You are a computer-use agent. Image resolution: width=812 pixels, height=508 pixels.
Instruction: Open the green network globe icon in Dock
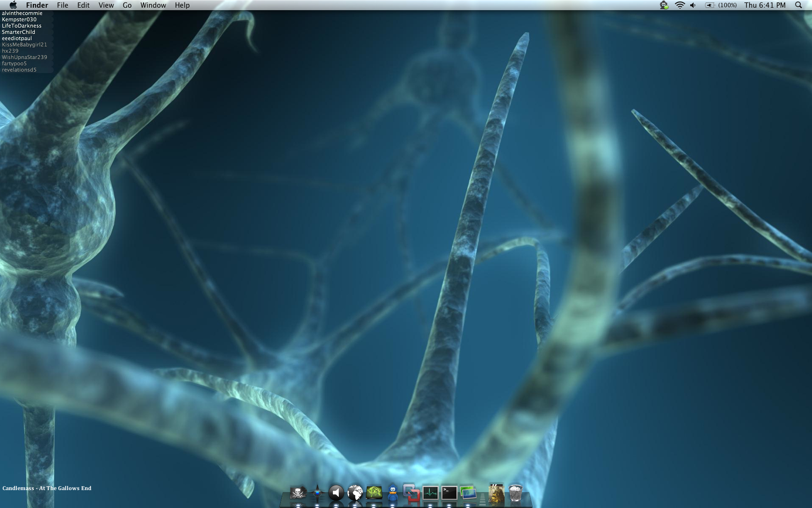click(374, 493)
